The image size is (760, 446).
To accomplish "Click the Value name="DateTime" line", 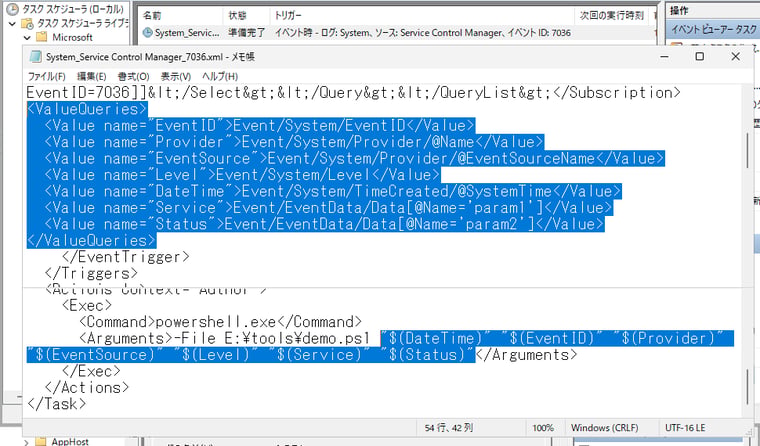I will [x=332, y=191].
